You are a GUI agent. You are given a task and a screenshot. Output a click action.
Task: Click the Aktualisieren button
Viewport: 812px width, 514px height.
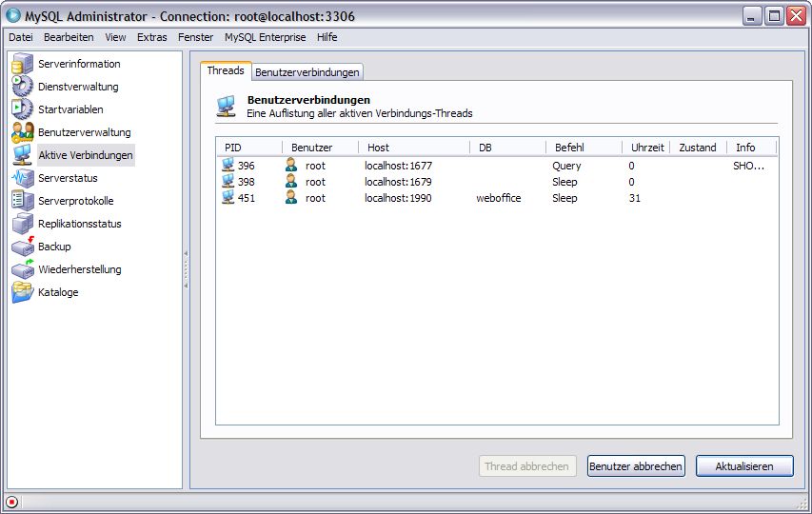point(744,465)
